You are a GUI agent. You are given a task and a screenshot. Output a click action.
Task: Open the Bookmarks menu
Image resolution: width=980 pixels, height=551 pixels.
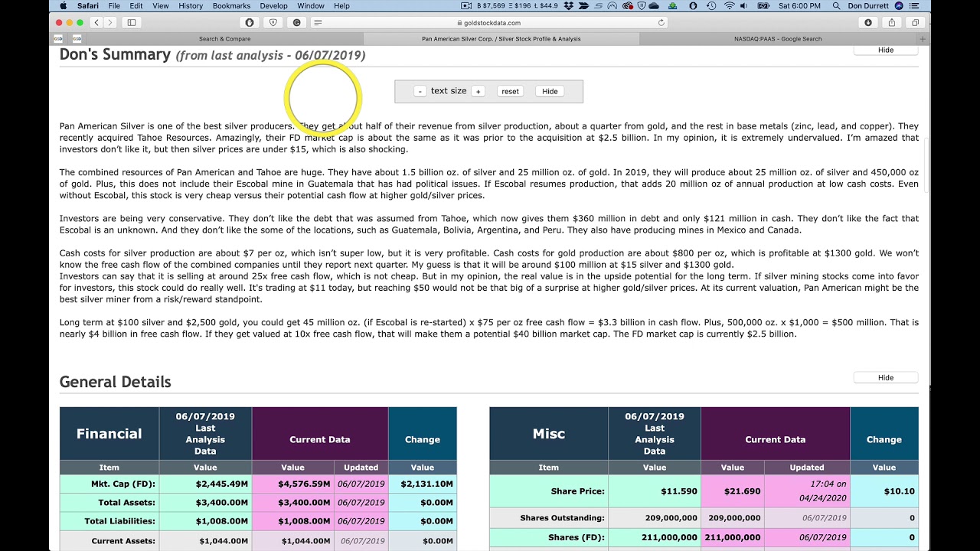231,5
